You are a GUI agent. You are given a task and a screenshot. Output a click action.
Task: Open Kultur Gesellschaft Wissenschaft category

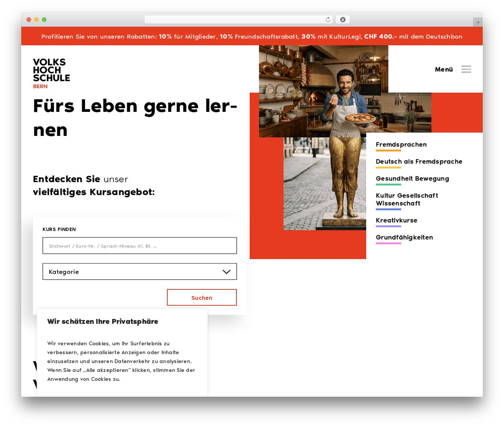tap(407, 199)
